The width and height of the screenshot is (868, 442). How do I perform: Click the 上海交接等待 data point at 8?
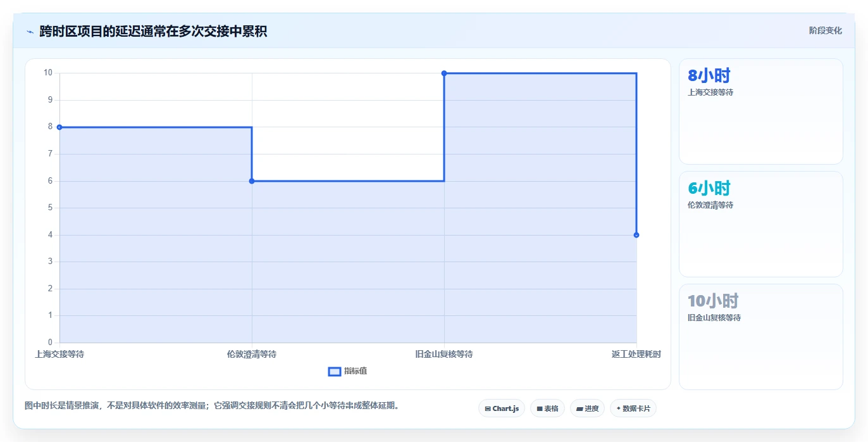point(59,127)
